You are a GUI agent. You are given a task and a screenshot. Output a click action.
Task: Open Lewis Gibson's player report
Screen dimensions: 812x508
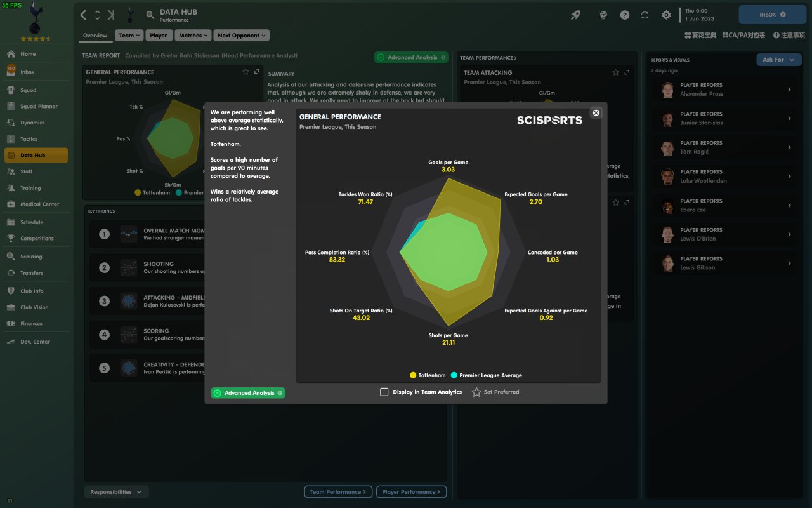pos(725,264)
